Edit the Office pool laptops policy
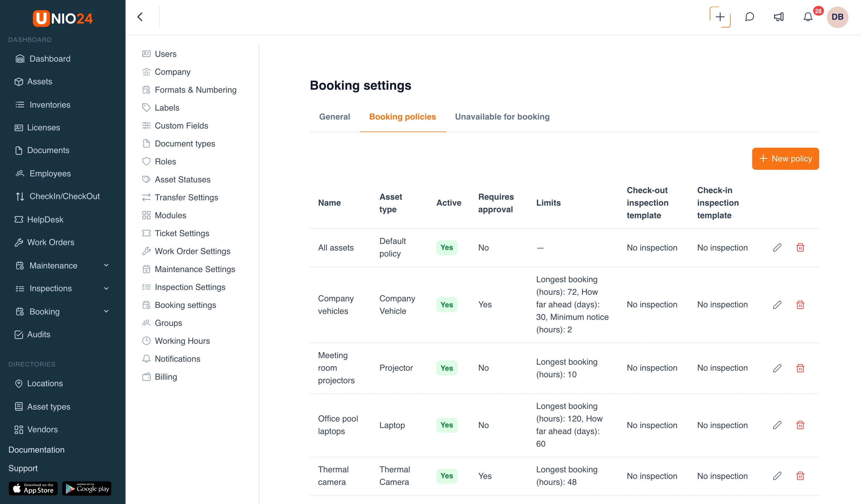The width and height of the screenshot is (861, 504). pyautogui.click(x=777, y=425)
